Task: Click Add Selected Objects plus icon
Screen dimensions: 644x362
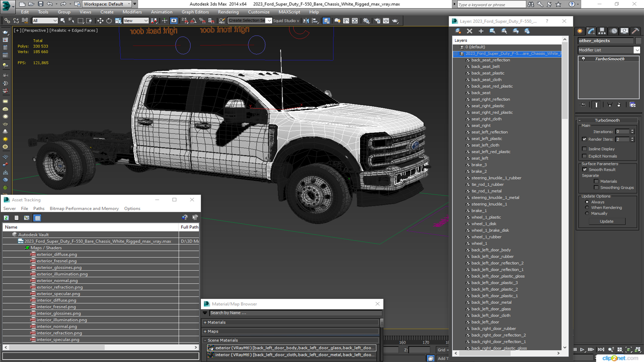Action: click(x=481, y=31)
